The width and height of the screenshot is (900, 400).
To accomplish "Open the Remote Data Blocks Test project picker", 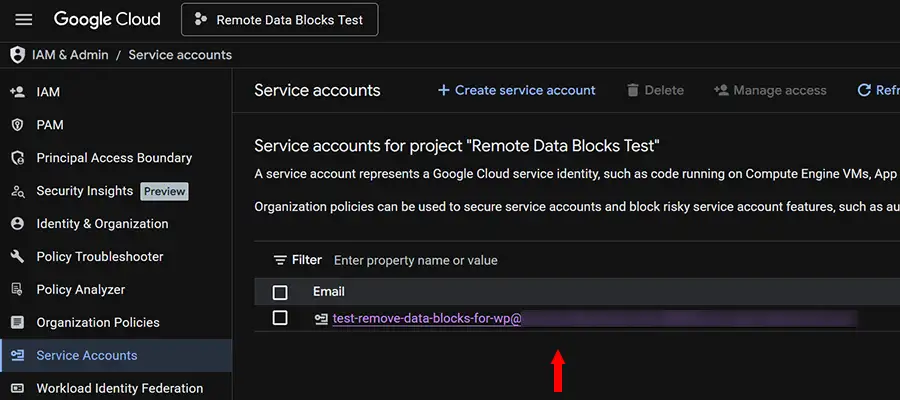I will pos(280,20).
